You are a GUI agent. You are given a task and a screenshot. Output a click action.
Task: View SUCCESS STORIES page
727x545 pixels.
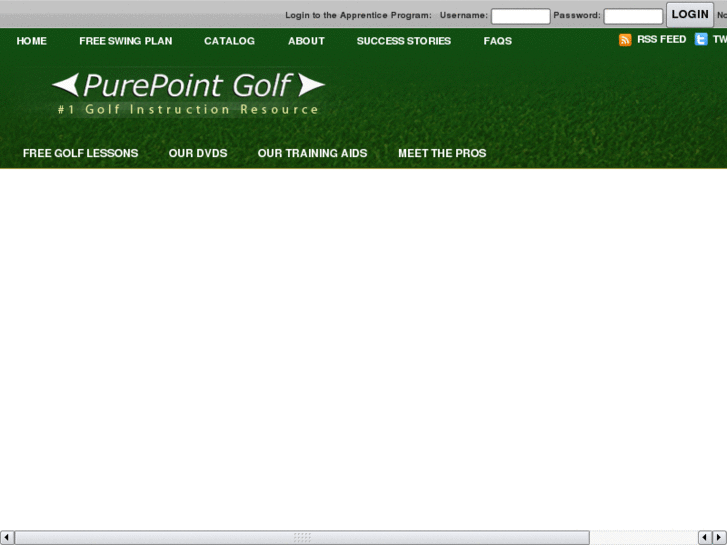pos(404,41)
